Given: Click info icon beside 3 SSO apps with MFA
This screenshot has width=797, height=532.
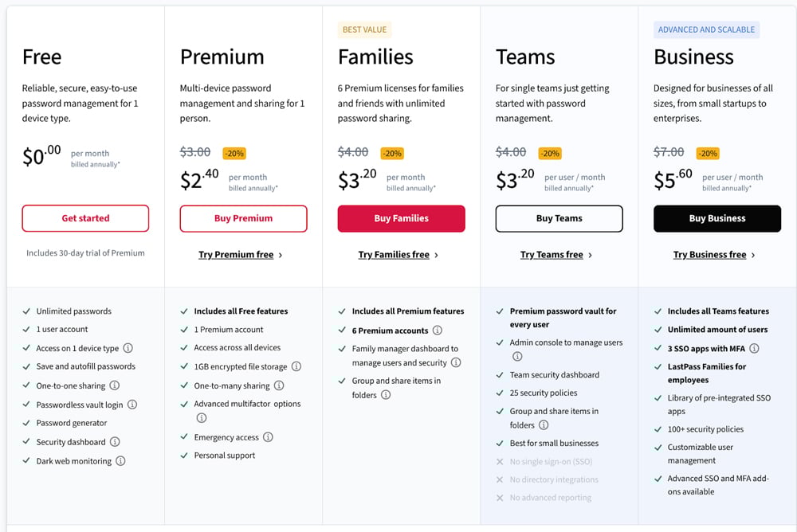Looking at the screenshot, I should 754,348.
